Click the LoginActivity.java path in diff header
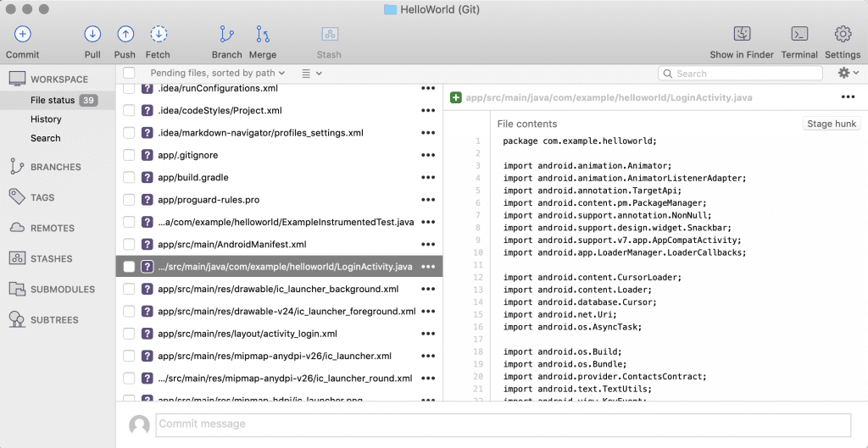The image size is (868, 448). tap(609, 98)
